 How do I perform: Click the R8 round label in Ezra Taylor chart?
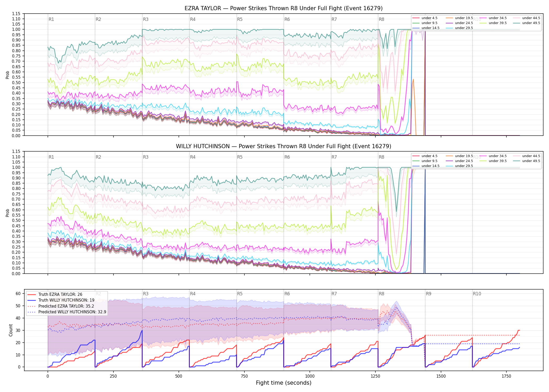[381, 19]
